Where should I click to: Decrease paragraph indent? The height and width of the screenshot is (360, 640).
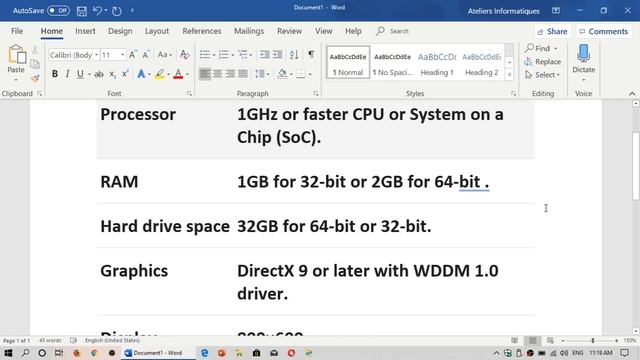click(x=264, y=54)
